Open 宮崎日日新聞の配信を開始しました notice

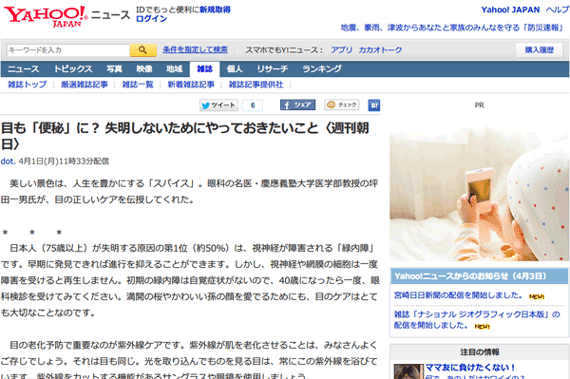pos(458,295)
